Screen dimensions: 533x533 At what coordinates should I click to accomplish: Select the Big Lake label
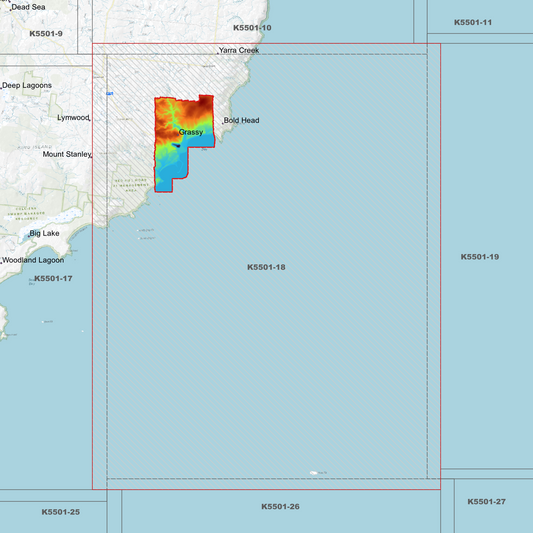coord(44,234)
